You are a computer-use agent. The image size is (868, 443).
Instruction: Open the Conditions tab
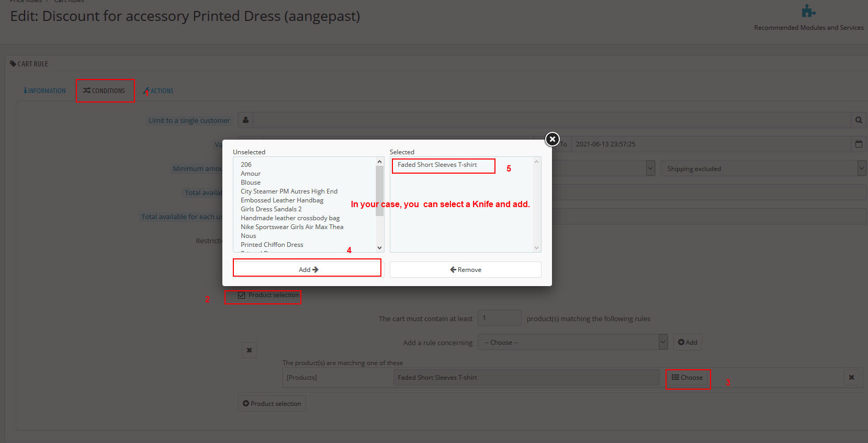click(105, 91)
